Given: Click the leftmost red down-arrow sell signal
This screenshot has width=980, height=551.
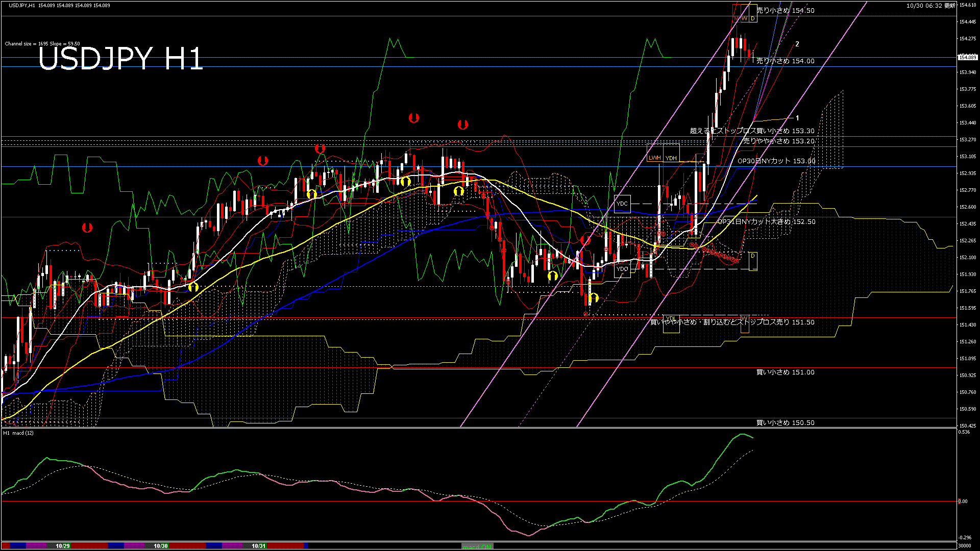Looking at the screenshot, I should point(87,227).
